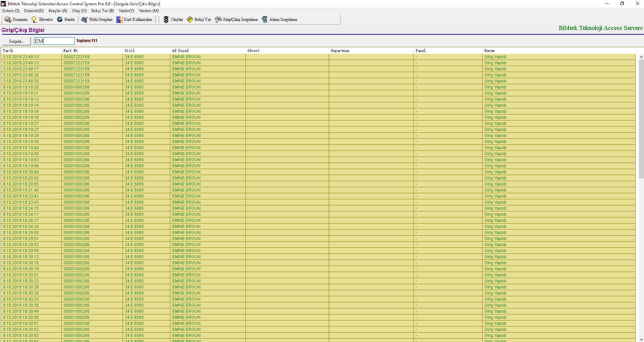Sort by the Tarih column header
The width and height of the screenshot is (644, 342).
click(8, 50)
